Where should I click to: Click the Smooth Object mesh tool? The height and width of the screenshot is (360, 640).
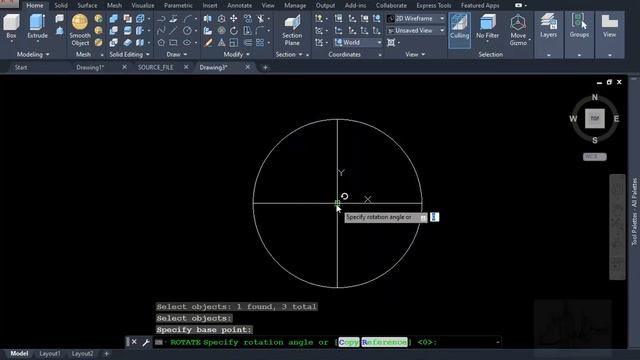point(80,30)
